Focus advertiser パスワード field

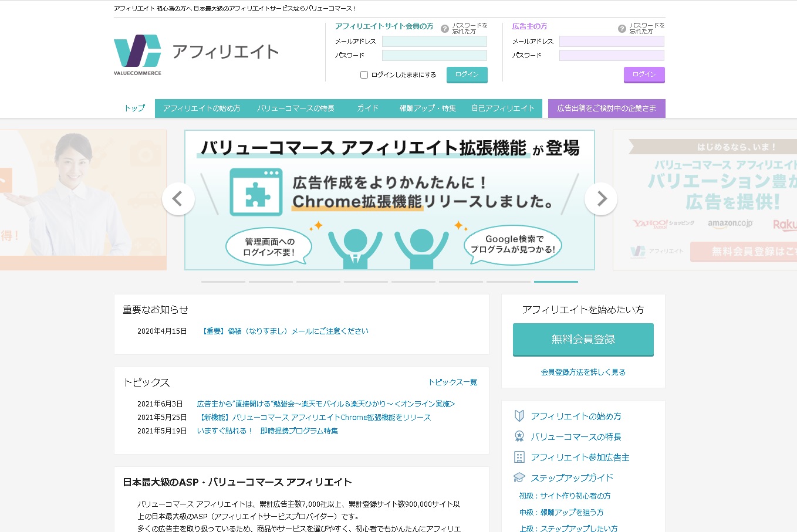click(612, 56)
